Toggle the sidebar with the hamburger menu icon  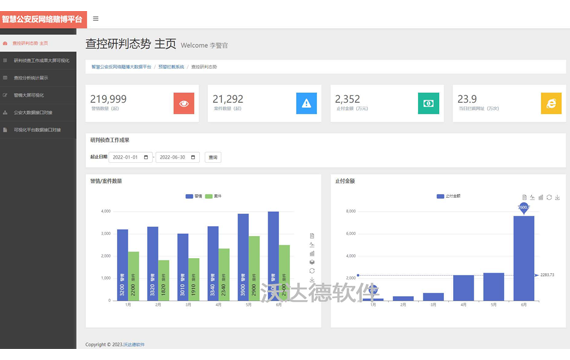[x=96, y=19]
